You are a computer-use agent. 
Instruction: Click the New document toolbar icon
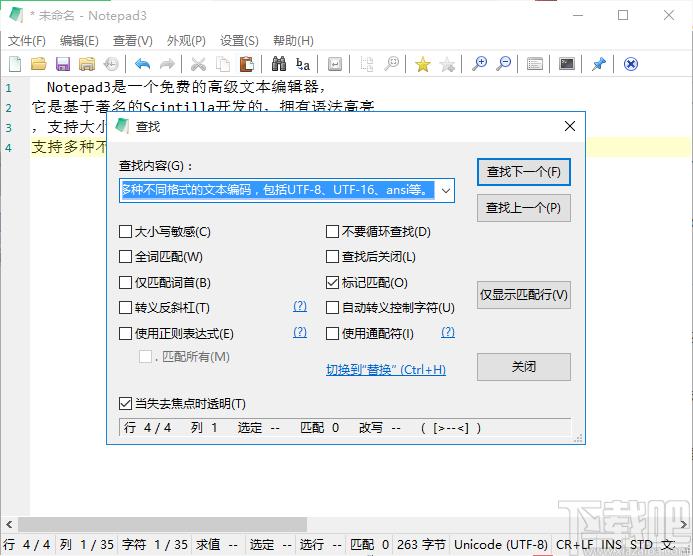[15, 64]
